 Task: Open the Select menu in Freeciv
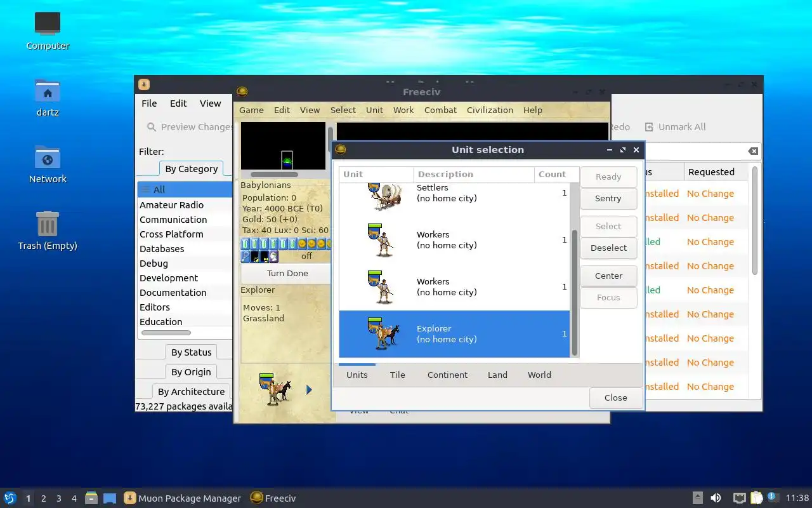pos(343,110)
